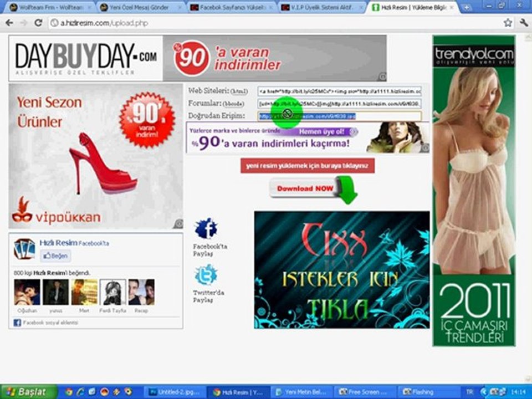Open the Free Screen taskbar item
532x399 pixels.
(366, 392)
